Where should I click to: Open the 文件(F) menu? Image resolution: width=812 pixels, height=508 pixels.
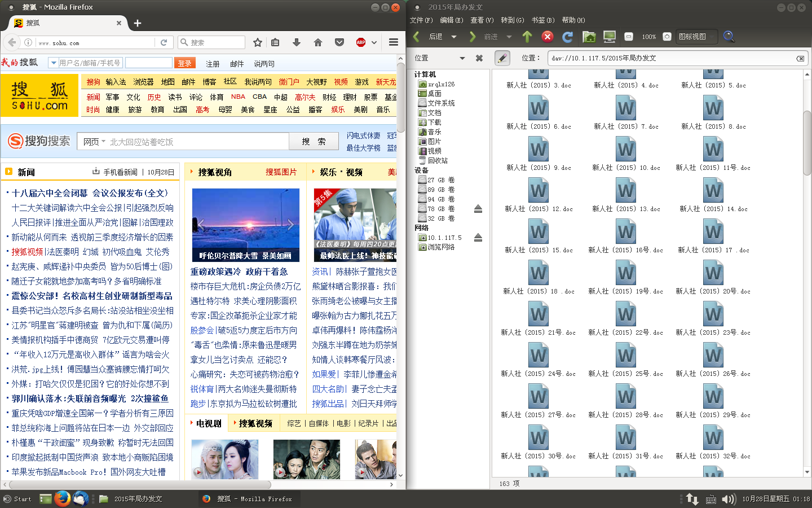pyautogui.click(x=421, y=20)
